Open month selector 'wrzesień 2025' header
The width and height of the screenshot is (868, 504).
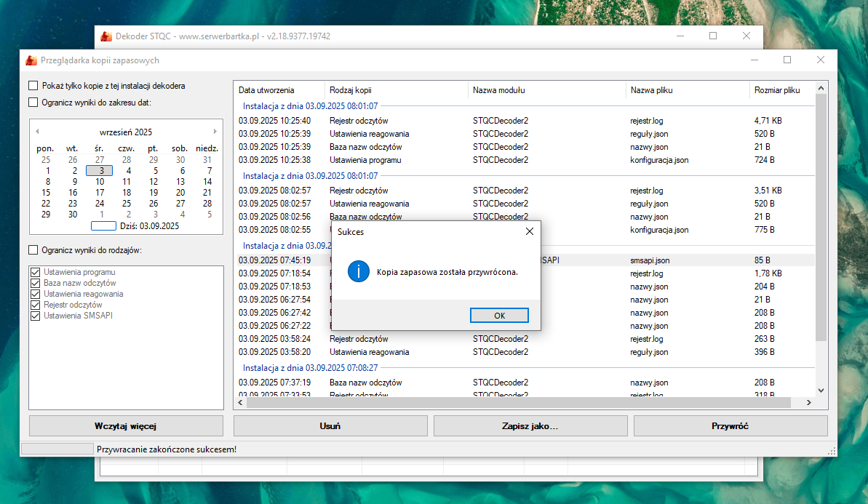[126, 132]
